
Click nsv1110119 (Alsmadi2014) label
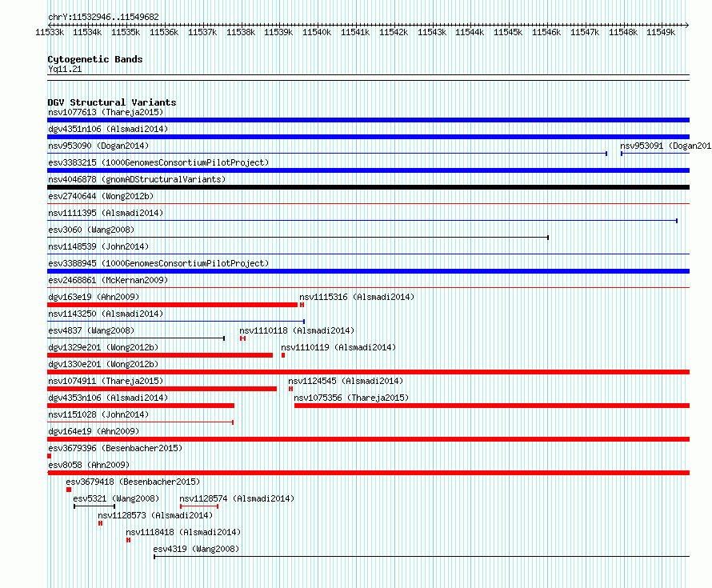point(338,347)
